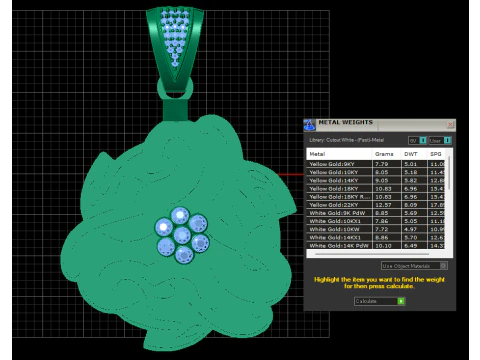
Task: Click the metal table horizontal scrollbar
Action: [372, 254]
